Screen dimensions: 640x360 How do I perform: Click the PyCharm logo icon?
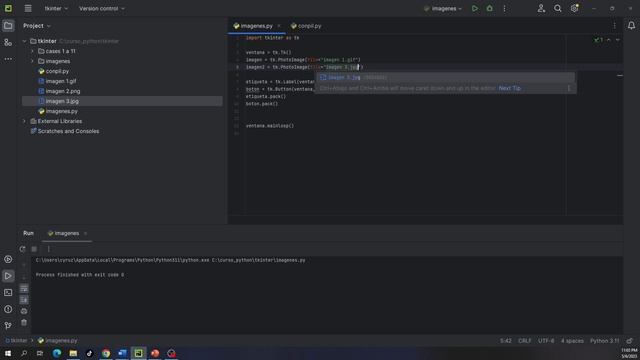coord(8,8)
